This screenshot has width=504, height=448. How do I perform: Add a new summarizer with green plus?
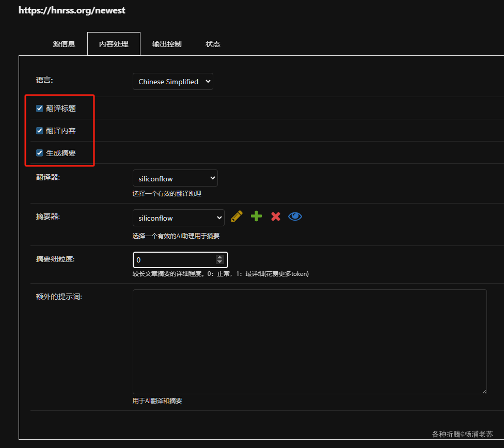[x=256, y=216]
